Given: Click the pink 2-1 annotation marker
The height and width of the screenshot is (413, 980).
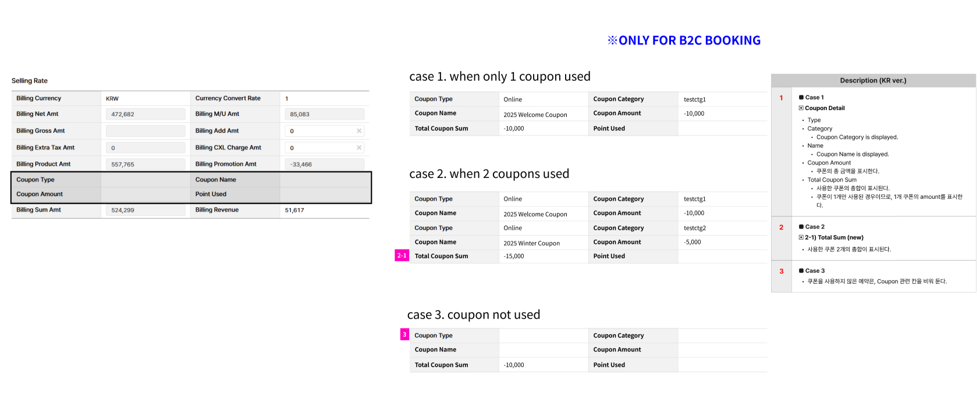Looking at the screenshot, I should pos(402,255).
